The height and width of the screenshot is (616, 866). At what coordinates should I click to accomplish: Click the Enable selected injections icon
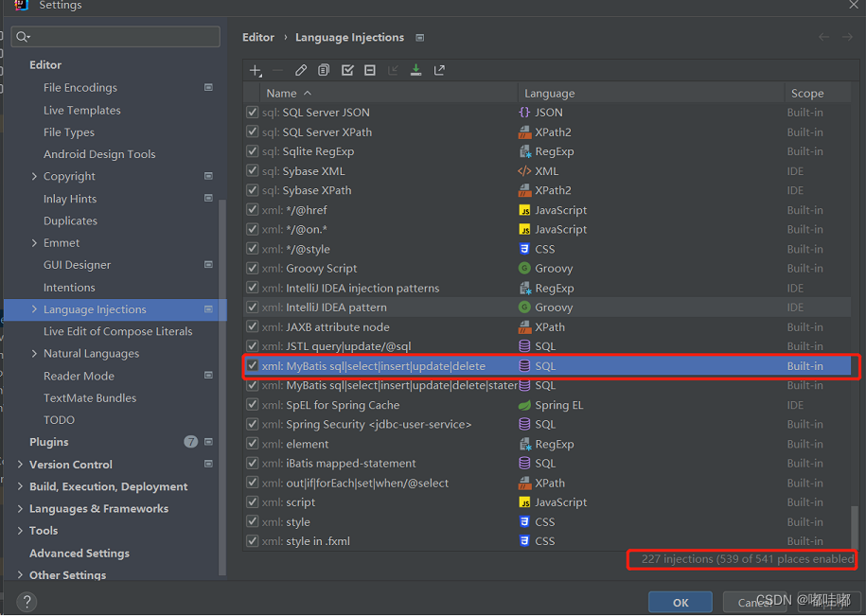pos(347,70)
